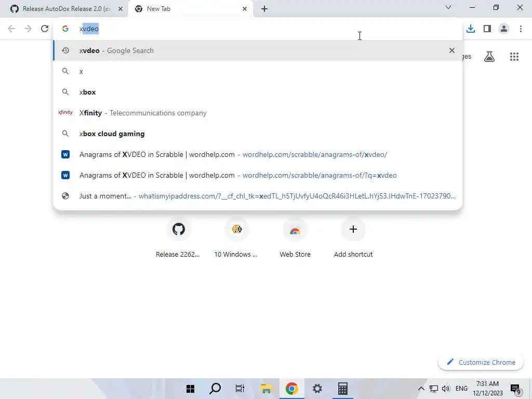Image resolution: width=532 pixels, height=399 pixels.
Task: Toggle the Chrome side panel icon
Action: tap(487, 29)
